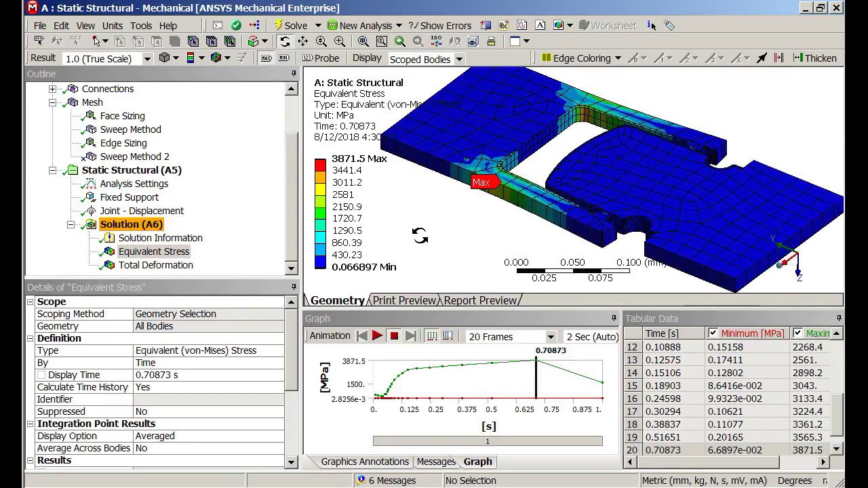Play the result animation
Viewport: 868px width, 488px height.
378,336
